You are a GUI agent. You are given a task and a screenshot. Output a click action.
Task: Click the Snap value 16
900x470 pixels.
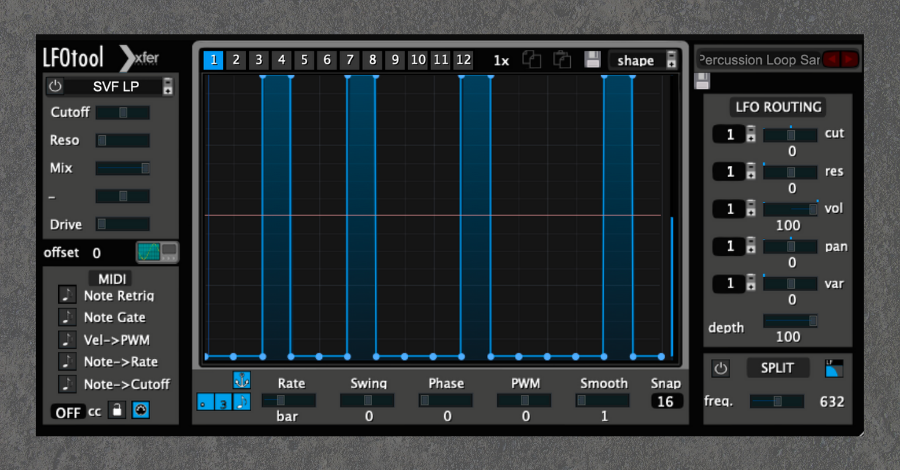tap(666, 401)
